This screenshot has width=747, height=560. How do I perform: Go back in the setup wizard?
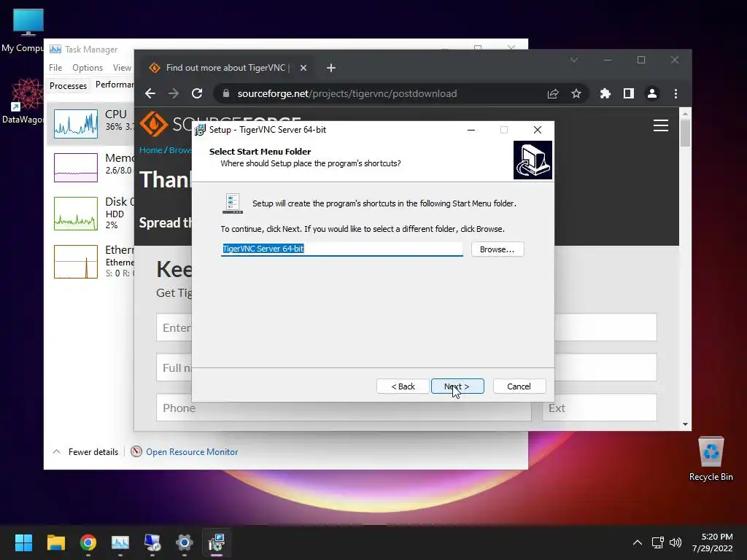pos(403,386)
